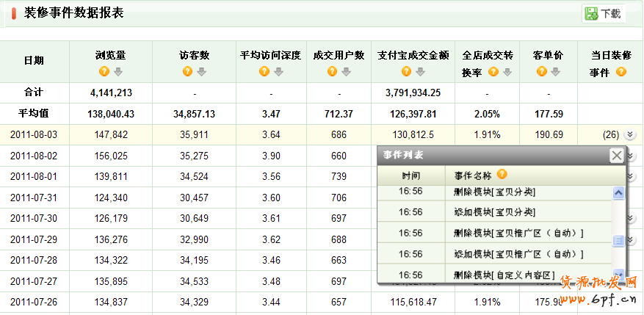
Task: Expand events for the 2011-07-30 row
Action: 629,219
